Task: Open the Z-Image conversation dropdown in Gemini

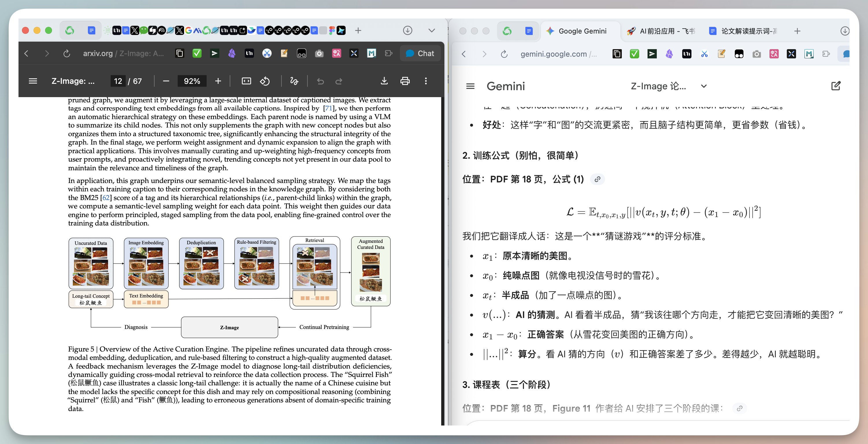Action: 703,86
